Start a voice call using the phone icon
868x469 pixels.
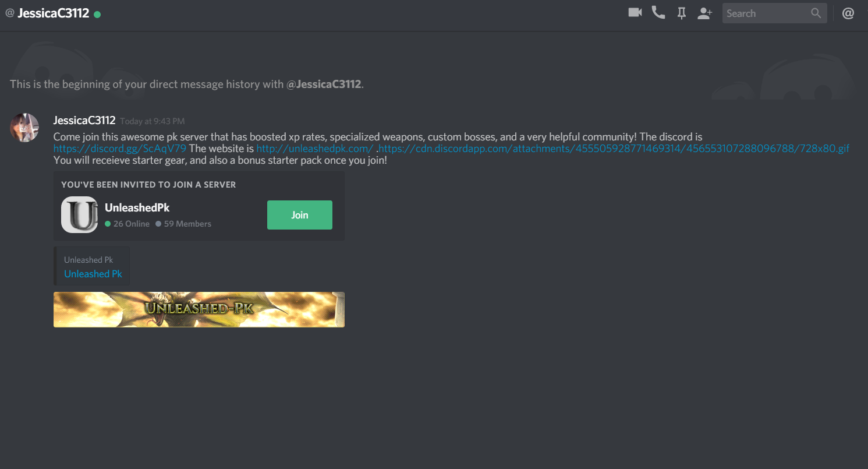pyautogui.click(x=658, y=13)
